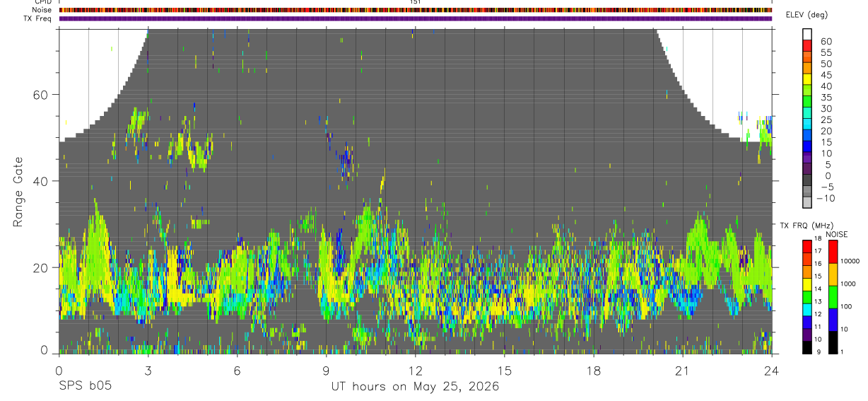
Task: Click the SPS b05 radar label
Action: click(85, 387)
